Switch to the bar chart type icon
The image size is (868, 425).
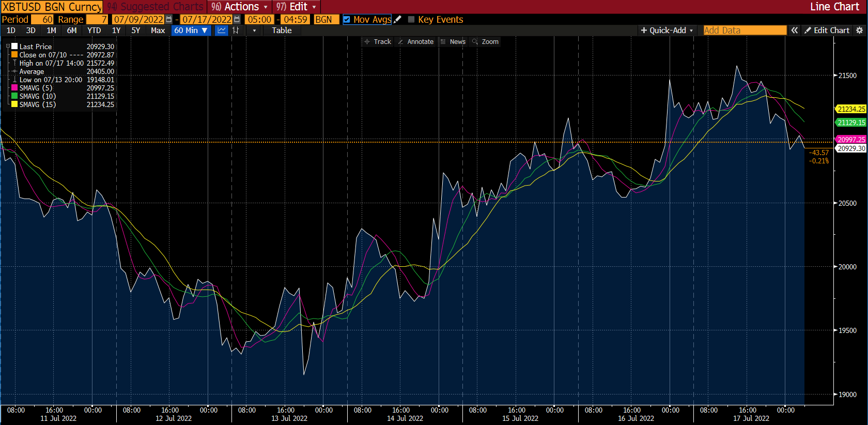236,31
